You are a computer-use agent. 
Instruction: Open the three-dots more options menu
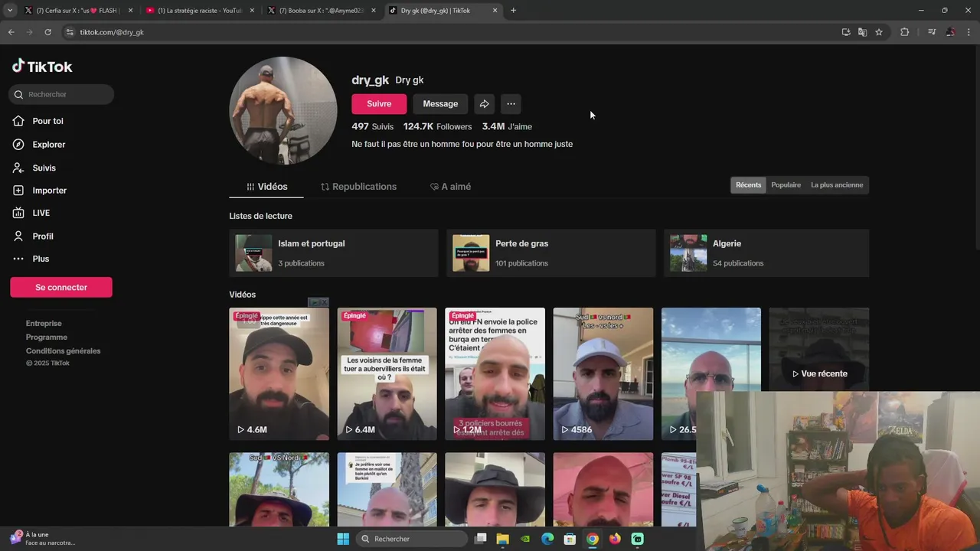511,104
